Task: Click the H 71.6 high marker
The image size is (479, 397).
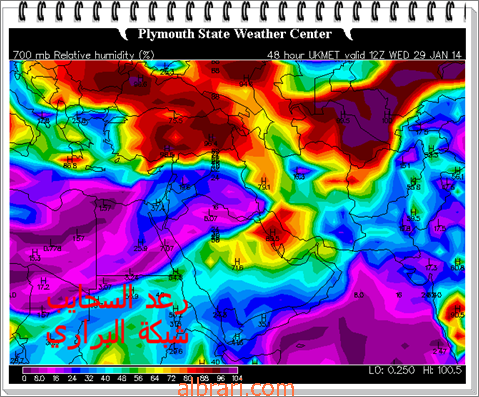Action: [237, 264]
